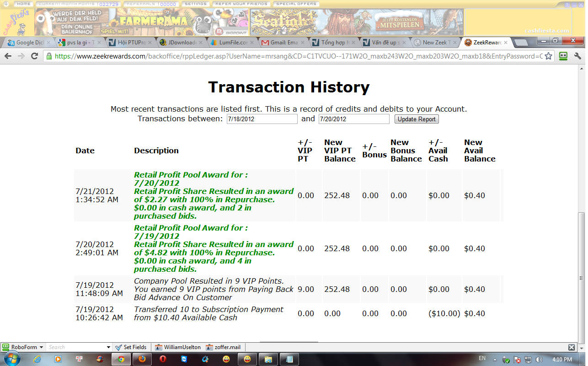The width and height of the screenshot is (588, 366).
Task: Switch to Firefox in the taskbar
Action: click(x=142, y=359)
